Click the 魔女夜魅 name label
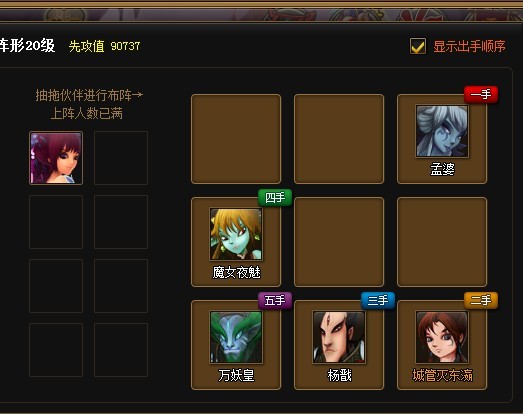523x414 pixels. click(236, 273)
